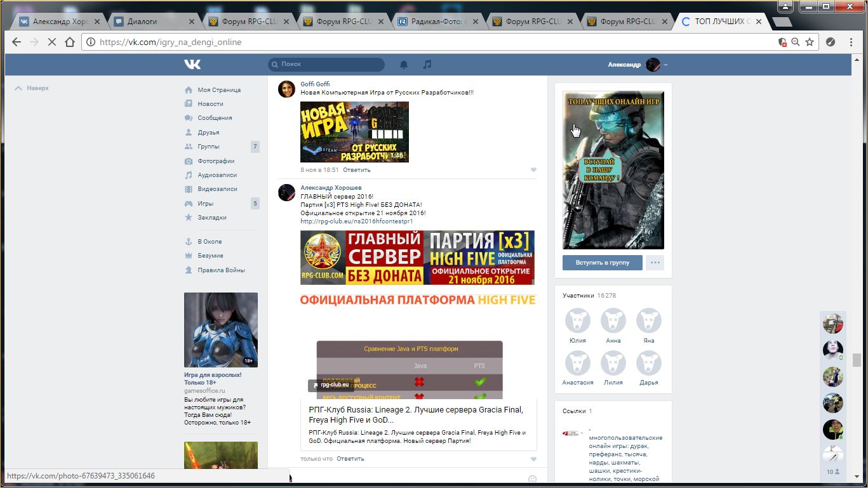
Task: Click the Моя Страница home icon
Action: click(189, 90)
